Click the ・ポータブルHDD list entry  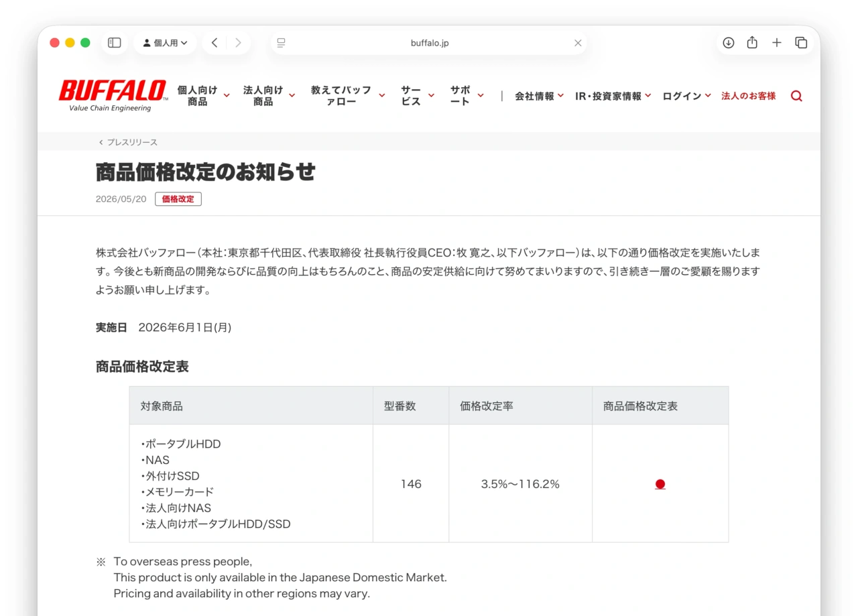click(x=180, y=444)
